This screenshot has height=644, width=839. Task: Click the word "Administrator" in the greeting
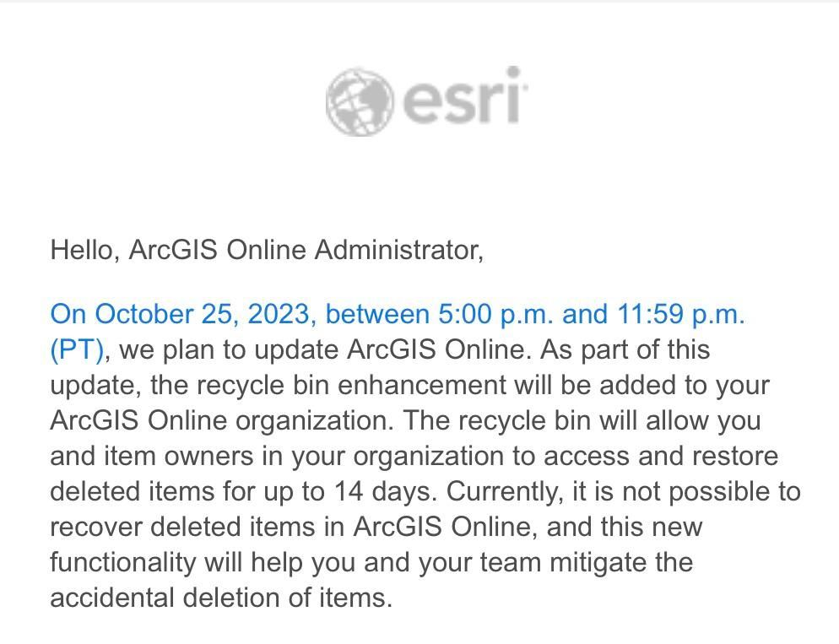pyautogui.click(x=398, y=250)
